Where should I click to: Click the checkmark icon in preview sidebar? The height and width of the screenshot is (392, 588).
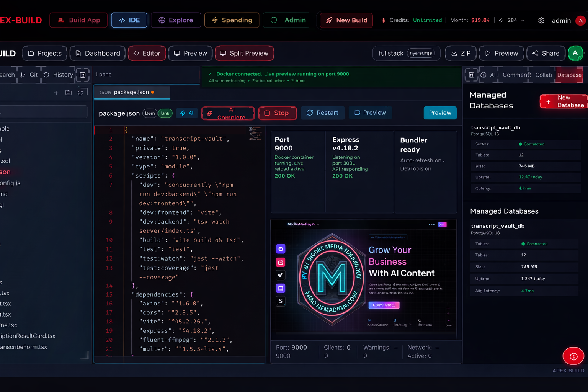point(281,275)
